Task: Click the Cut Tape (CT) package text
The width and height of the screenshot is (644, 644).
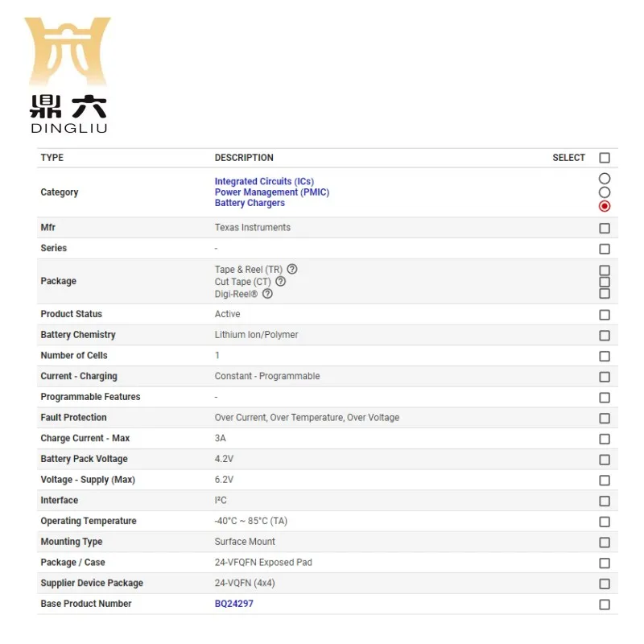Action: (x=243, y=282)
